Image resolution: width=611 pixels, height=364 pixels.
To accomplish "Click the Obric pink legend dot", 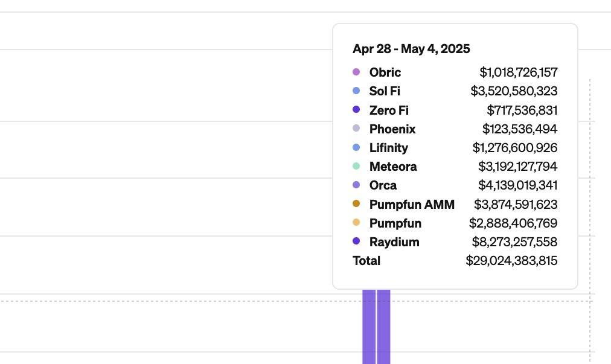I will click(356, 72).
